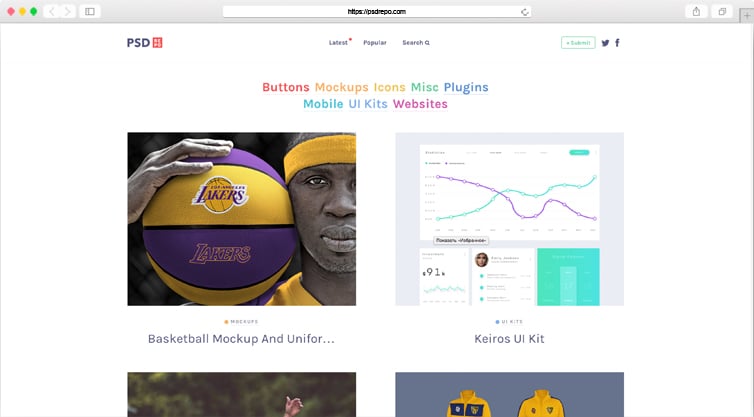Screen dimensions: 754x417
Task: Open the Lakers basketball mockup thumbnail
Action: click(241, 219)
